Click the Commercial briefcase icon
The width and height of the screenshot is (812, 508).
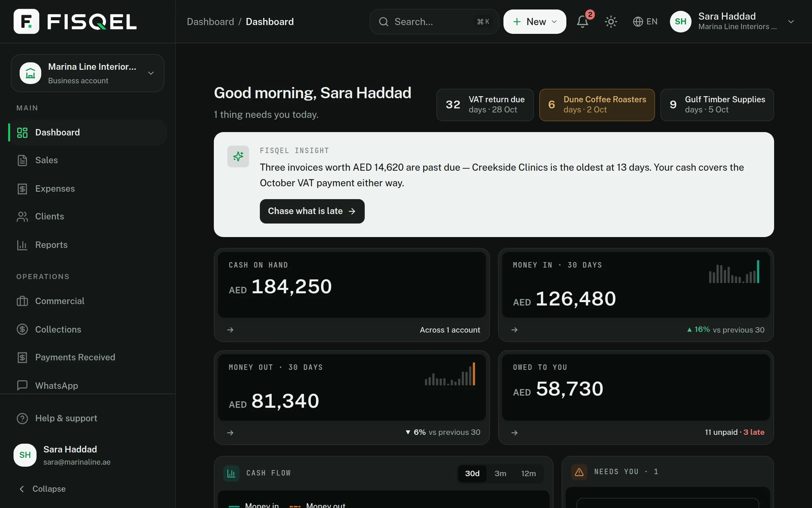22,301
